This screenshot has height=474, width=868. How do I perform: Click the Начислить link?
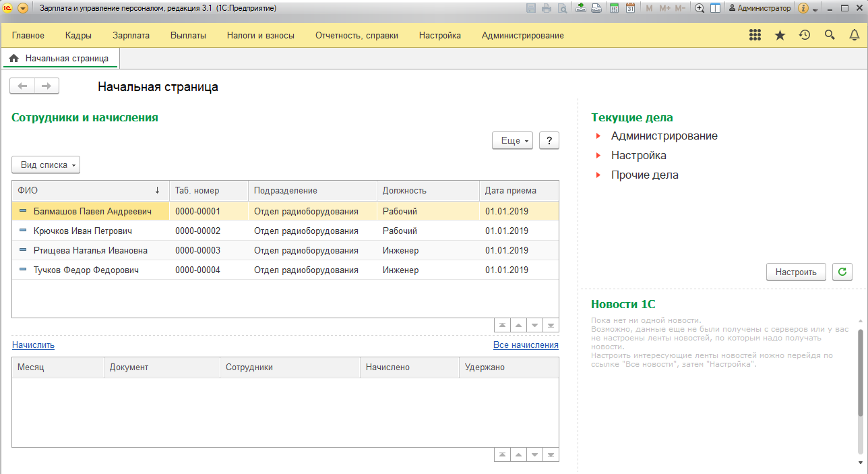33,345
